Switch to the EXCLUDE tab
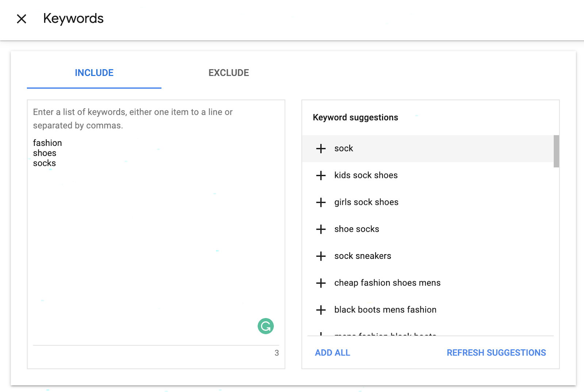This screenshot has width=584, height=392. click(228, 73)
